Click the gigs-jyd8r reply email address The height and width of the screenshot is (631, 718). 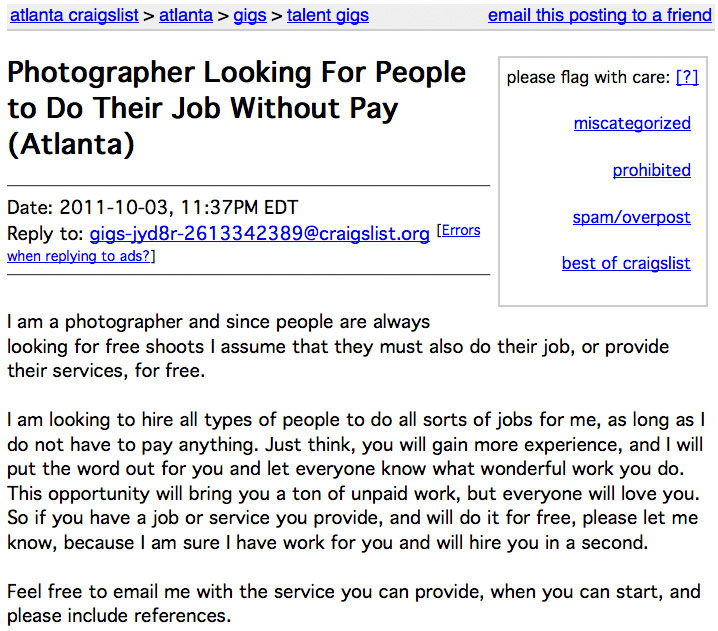(x=259, y=233)
